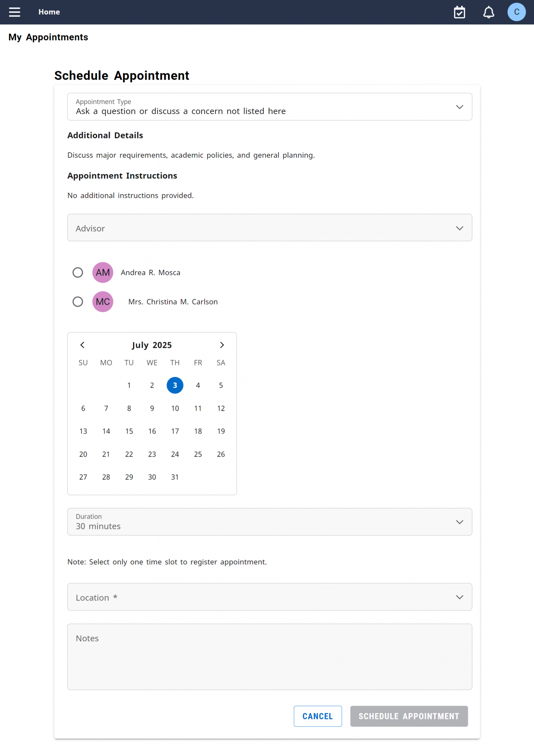Click inside the Notes field
The image size is (534, 756).
tap(269, 657)
